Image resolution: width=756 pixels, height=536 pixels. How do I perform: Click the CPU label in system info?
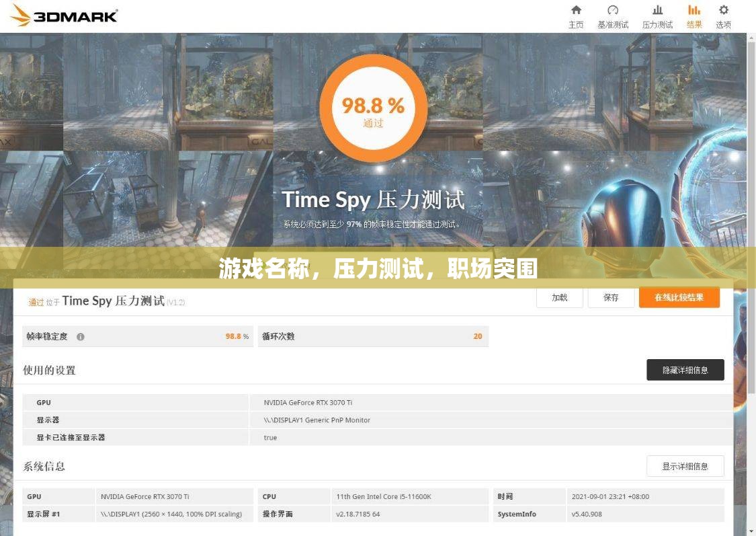pyautogui.click(x=269, y=496)
